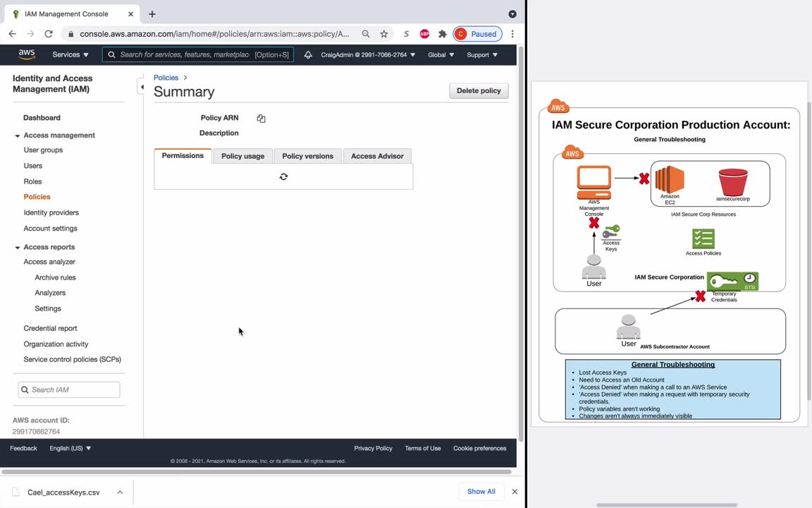Open Archive rules under Access analyzer
The image size is (812, 508).
[x=55, y=277]
